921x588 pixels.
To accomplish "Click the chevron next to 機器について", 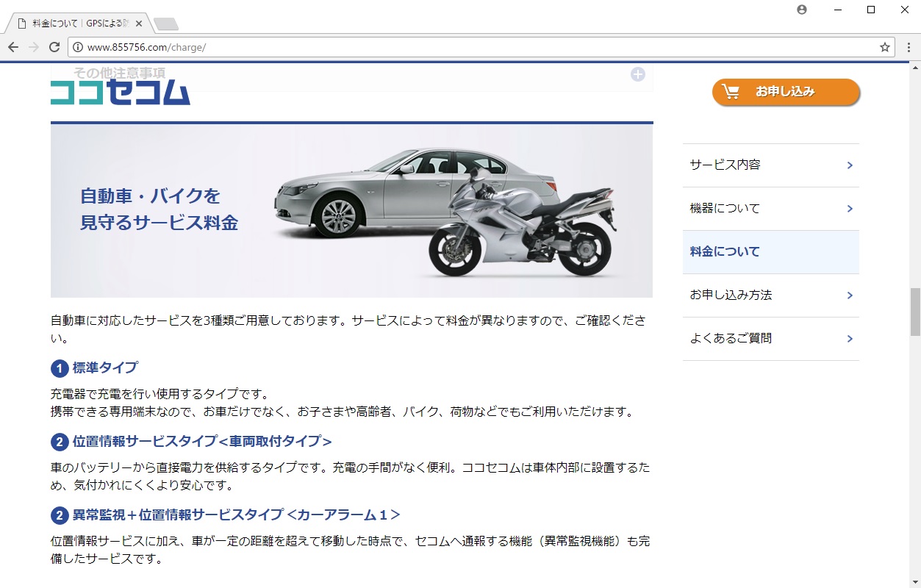I will 850,209.
